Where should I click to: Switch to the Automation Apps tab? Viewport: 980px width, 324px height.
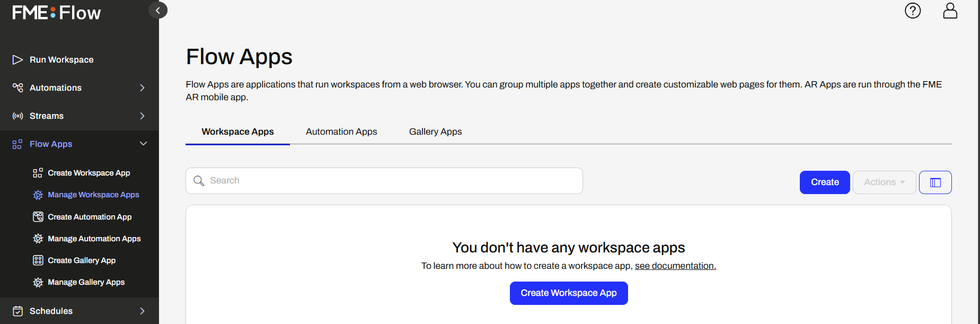[341, 132]
